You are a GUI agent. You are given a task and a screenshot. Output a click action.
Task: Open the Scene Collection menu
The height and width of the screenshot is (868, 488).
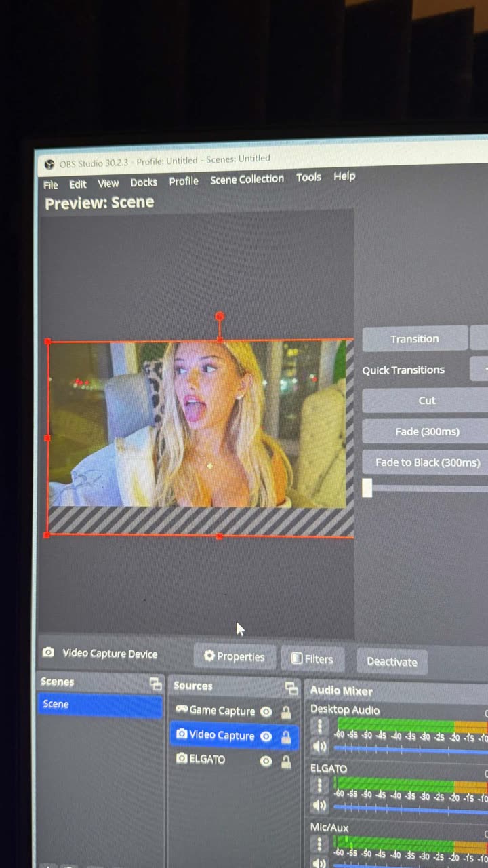247,179
